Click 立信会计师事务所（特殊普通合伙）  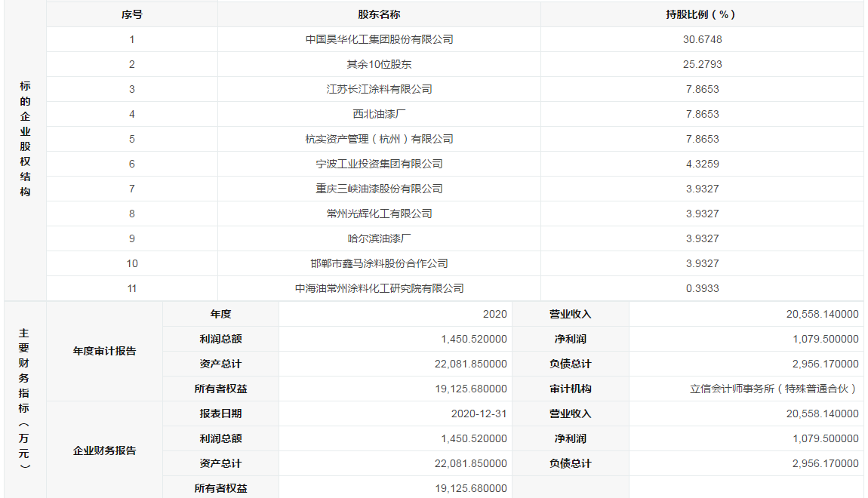point(774,389)
